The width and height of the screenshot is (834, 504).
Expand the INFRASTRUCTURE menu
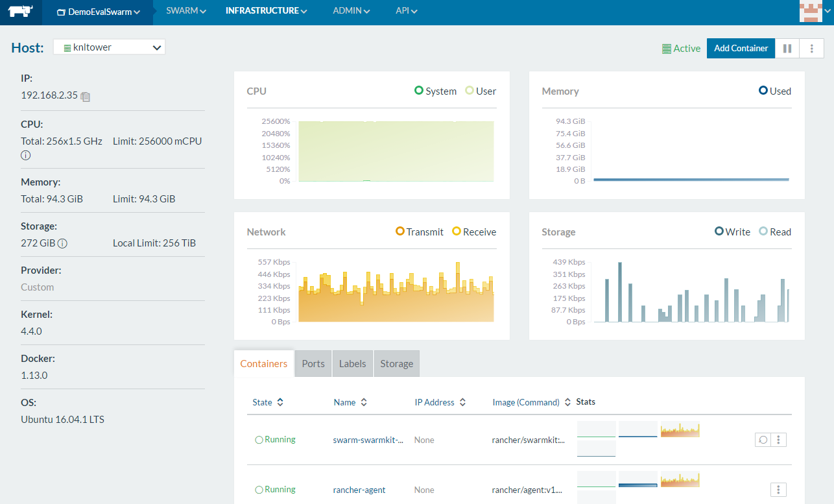tap(266, 11)
